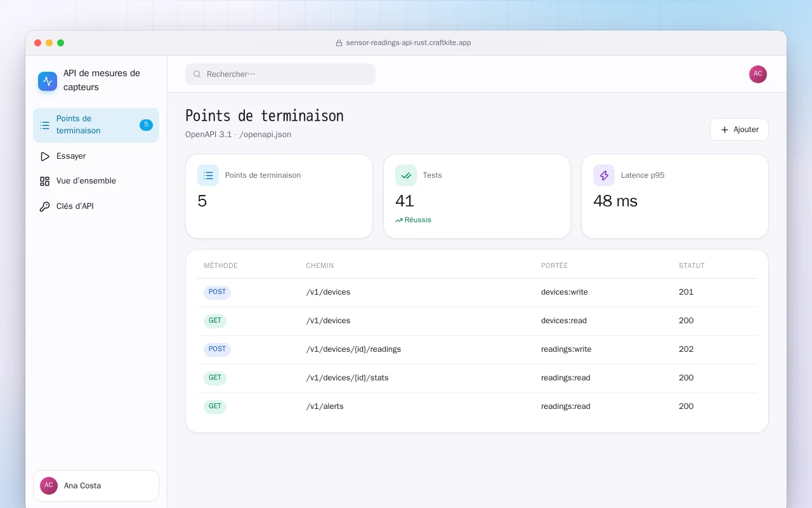This screenshot has height=508, width=812.
Task: Click the lock icon in the address bar
Action: coord(339,43)
